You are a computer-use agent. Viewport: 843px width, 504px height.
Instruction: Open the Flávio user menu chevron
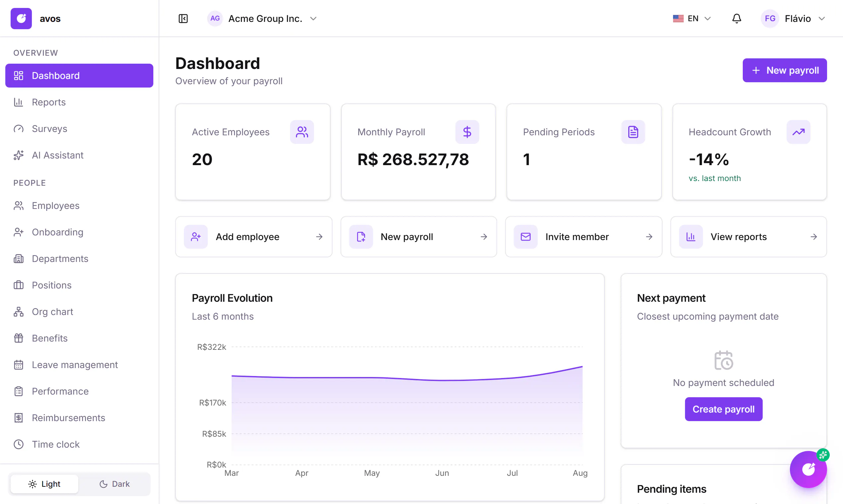[x=822, y=18]
